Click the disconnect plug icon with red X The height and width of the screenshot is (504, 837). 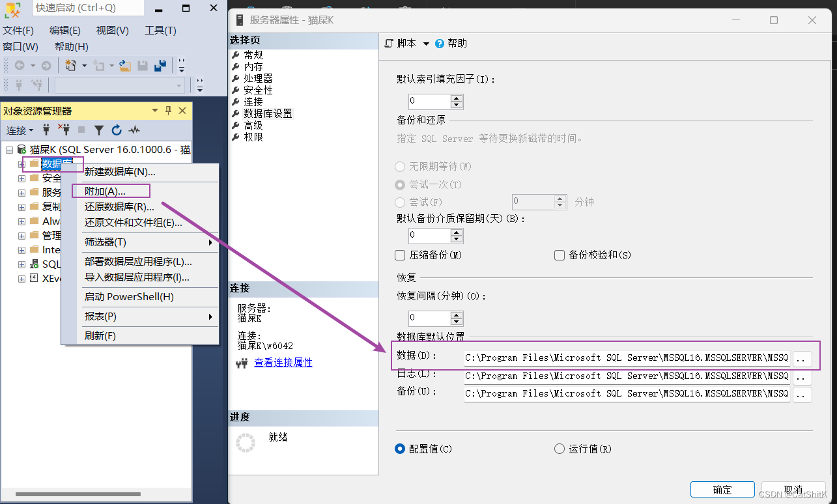64,130
